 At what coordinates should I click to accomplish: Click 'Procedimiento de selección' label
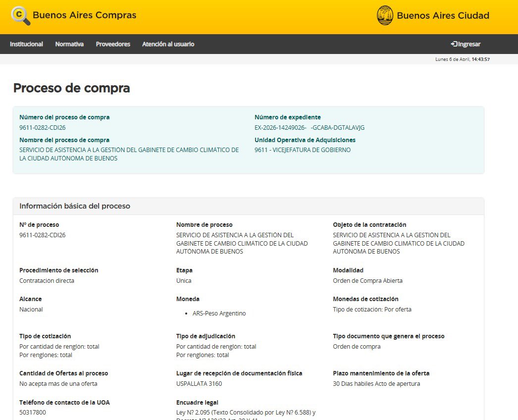click(59, 270)
